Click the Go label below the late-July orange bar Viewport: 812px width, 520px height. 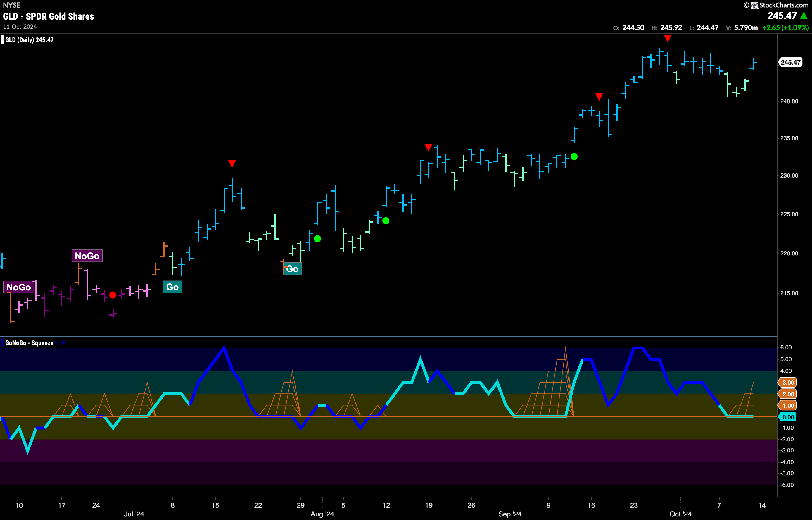pos(292,269)
